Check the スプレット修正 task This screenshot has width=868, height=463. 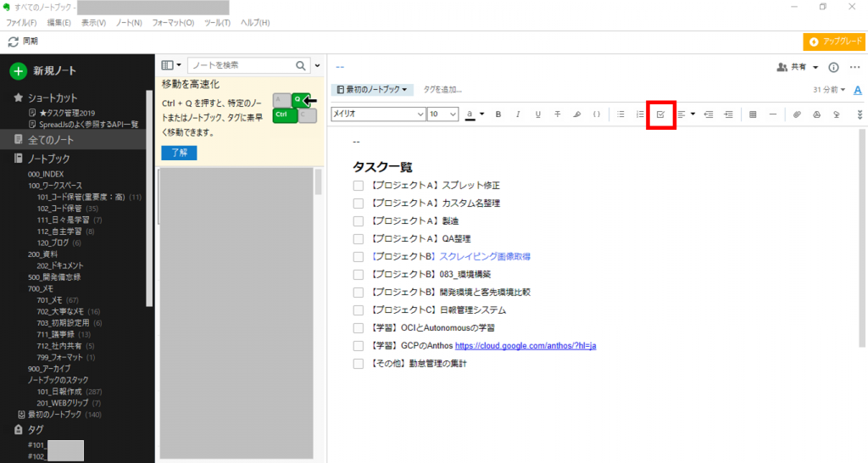[359, 186]
